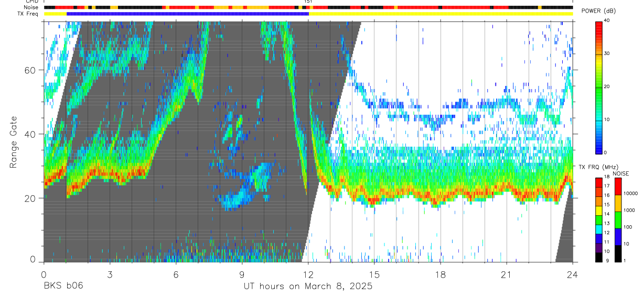This screenshot has width=644, height=297.
Task: Click the red segment of the NOISE color bar
Action: (x=617, y=186)
